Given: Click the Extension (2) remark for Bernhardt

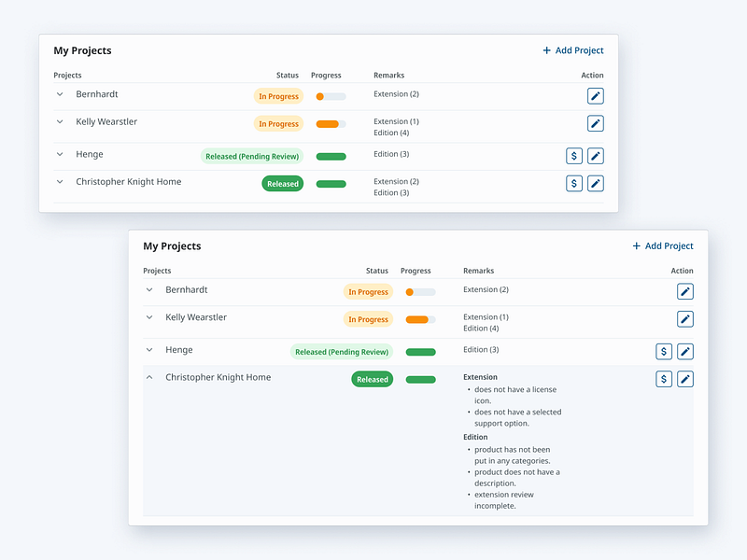Looking at the screenshot, I should point(397,94).
